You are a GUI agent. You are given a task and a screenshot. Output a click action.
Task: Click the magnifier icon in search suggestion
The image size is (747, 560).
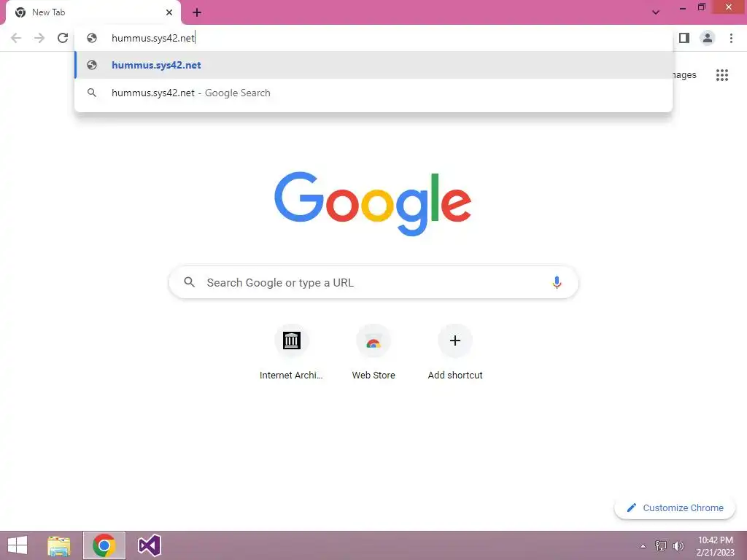[x=92, y=93]
